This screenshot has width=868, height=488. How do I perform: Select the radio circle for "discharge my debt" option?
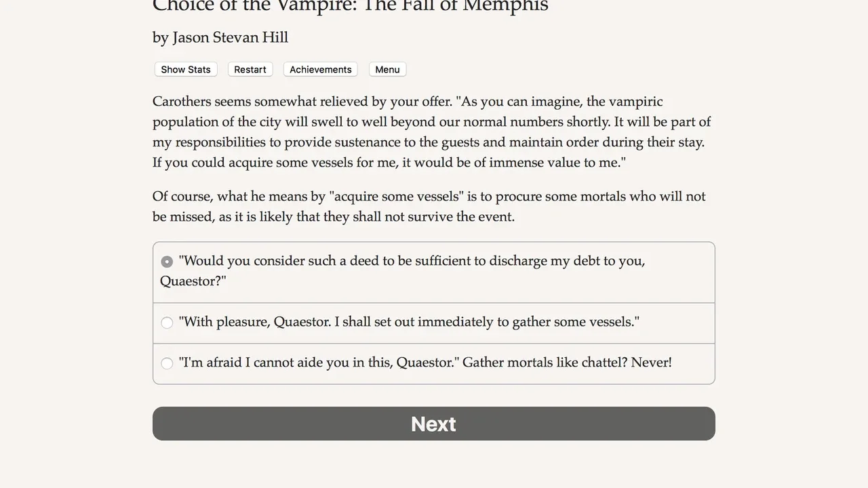click(167, 262)
